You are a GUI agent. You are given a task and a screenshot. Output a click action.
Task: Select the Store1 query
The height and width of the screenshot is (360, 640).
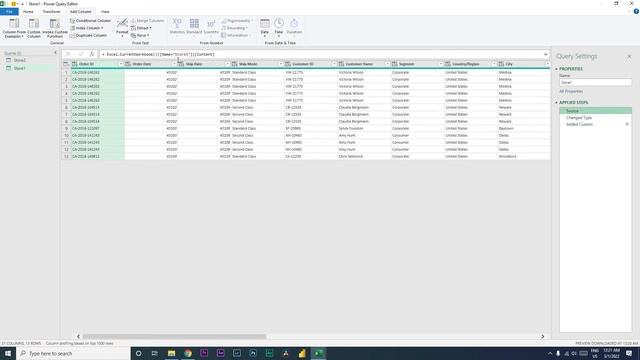[20, 68]
